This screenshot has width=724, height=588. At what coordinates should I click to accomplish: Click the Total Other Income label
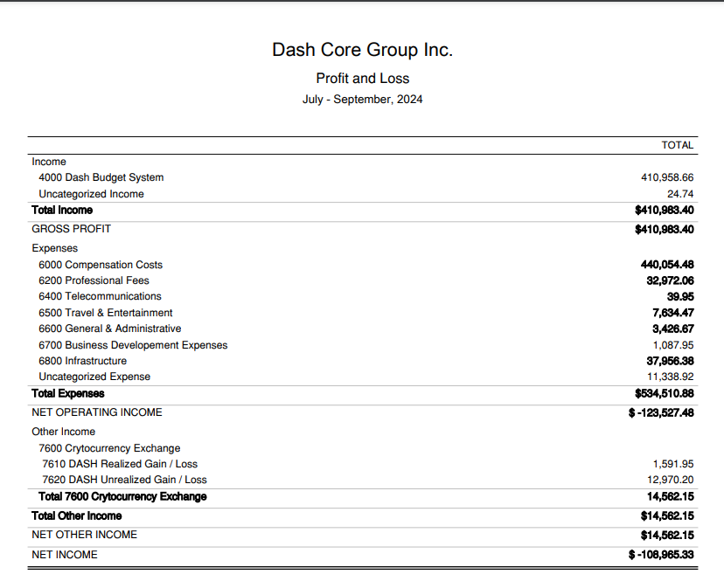tap(77, 515)
